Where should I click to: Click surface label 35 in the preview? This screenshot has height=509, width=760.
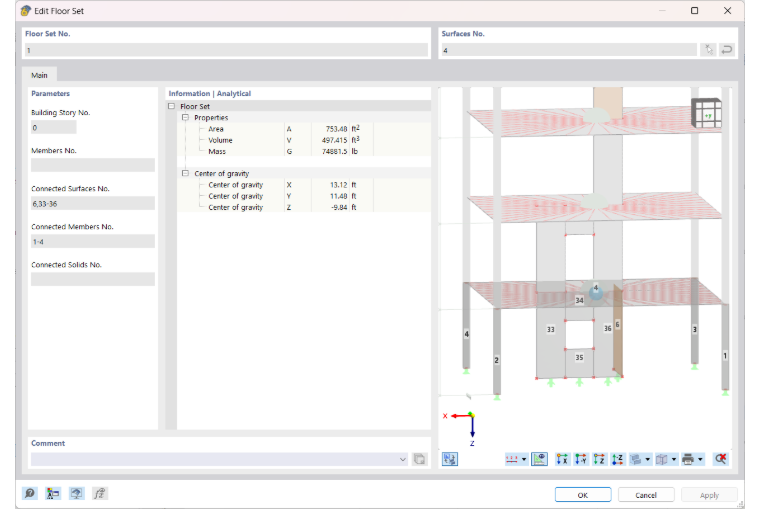[579, 358]
